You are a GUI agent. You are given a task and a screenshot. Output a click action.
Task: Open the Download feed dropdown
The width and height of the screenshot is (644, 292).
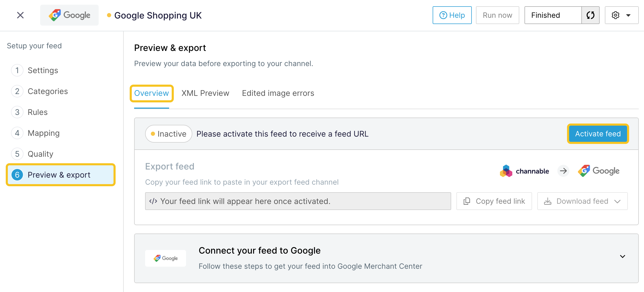tap(582, 201)
